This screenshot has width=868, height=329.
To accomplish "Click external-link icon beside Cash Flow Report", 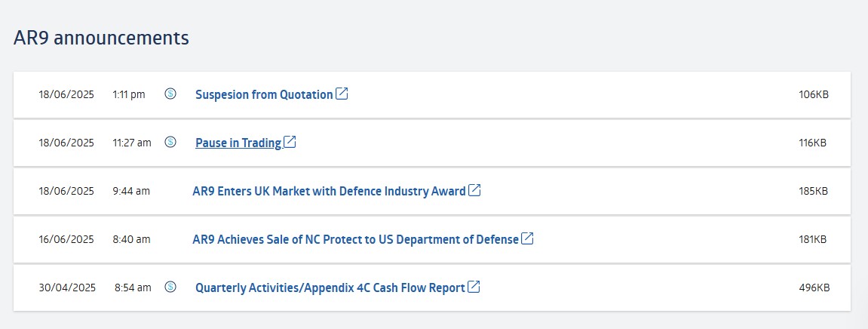I will point(474,287).
